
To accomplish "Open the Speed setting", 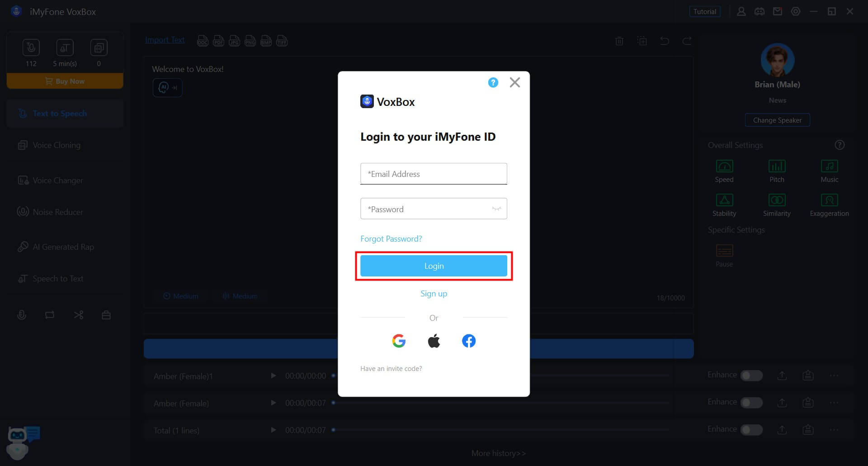I will coord(724,171).
